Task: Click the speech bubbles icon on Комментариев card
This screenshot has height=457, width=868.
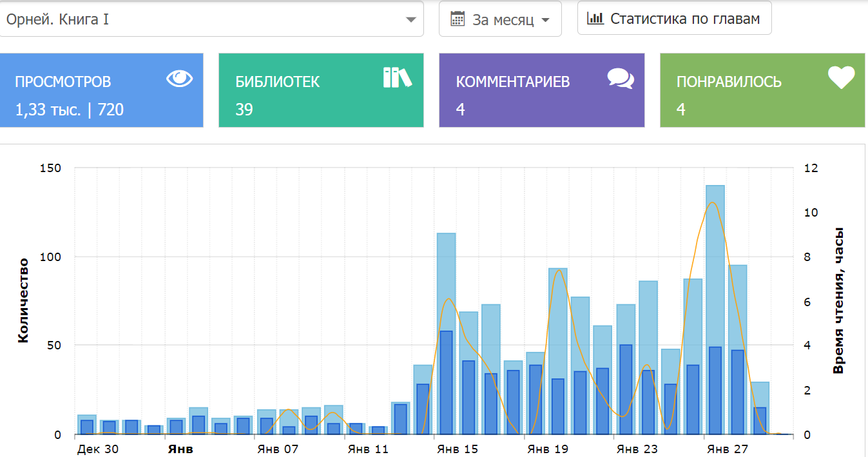Action: [621, 78]
